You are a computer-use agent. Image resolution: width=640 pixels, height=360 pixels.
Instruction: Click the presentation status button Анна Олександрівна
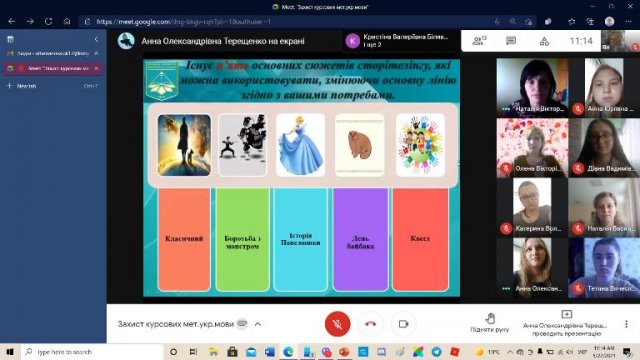pos(567,324)
